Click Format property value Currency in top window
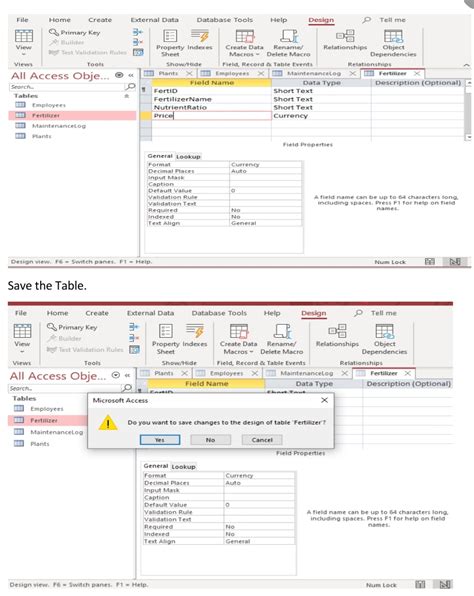Image resolution: width=474 pixels, height=596 pixels. point(266,165)
